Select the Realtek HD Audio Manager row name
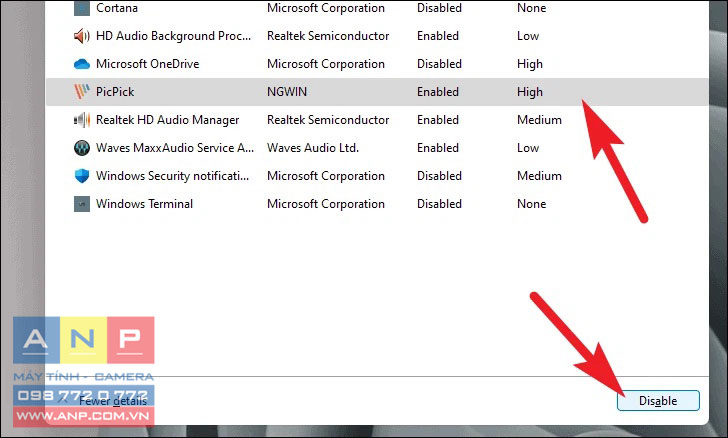Image resolution: width=728 pixels, height=438 pixels. 168,120
